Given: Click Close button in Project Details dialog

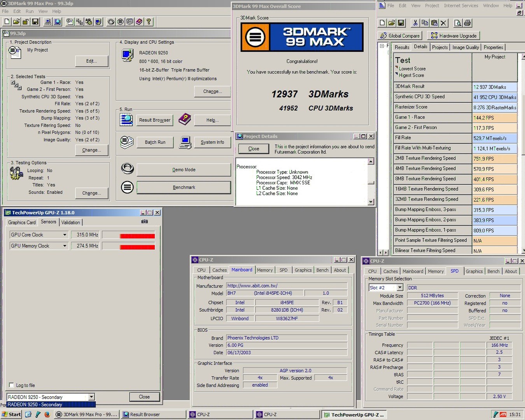Looking at the screenshot, I should coord(254,149).
